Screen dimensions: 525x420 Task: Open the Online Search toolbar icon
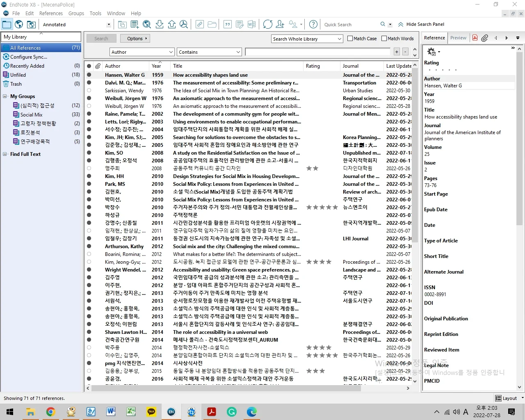[147, 25]
